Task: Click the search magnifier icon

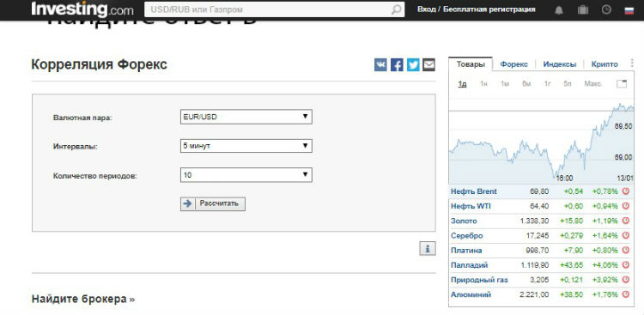Action: 397,9
